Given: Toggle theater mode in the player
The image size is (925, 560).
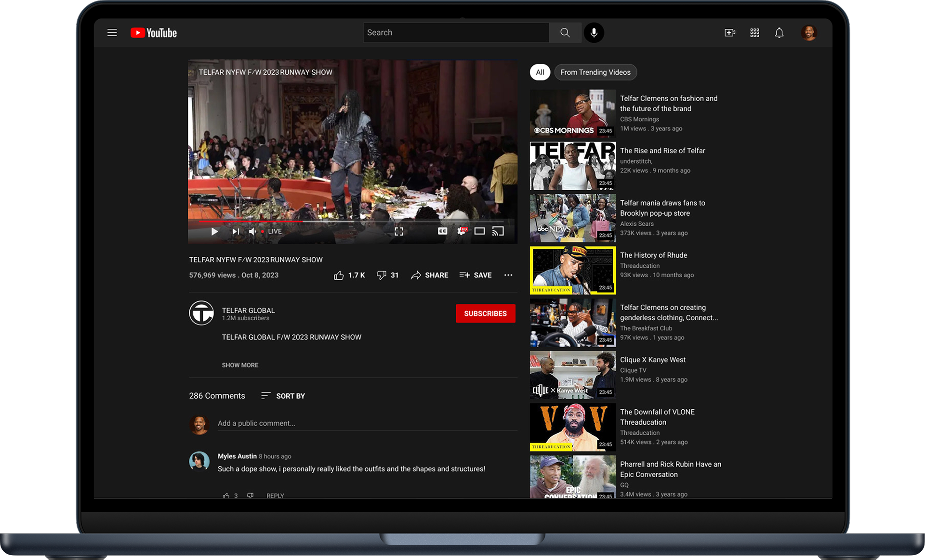Looking at the screenshot, I should 479,231.
